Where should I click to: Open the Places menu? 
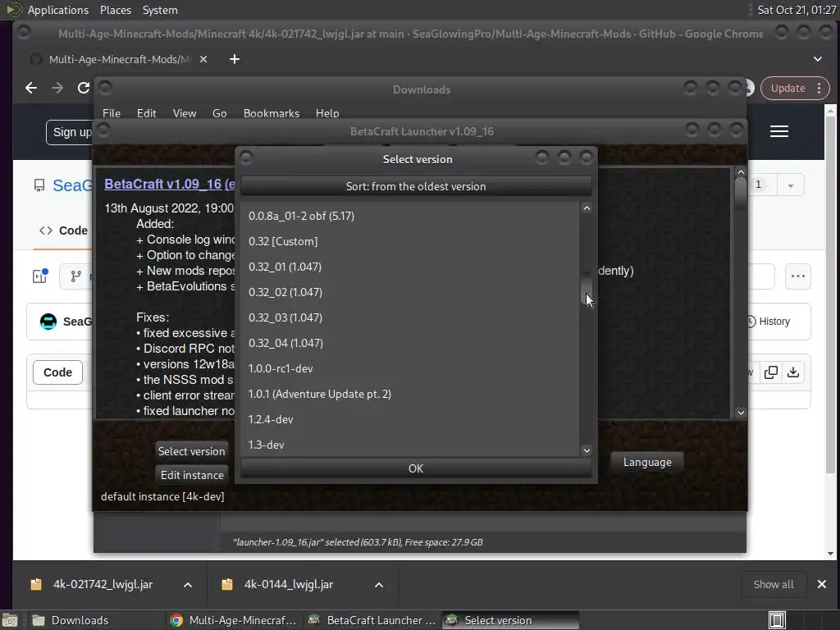coord(115,10)
